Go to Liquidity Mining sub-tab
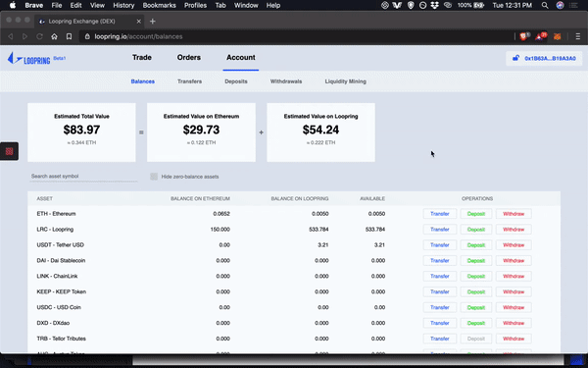588x368 pixels. click(x=345, y=81)
